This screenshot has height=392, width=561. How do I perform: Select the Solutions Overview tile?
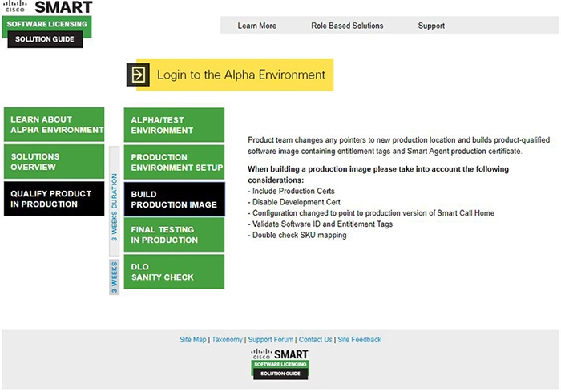tap(54, 161)
